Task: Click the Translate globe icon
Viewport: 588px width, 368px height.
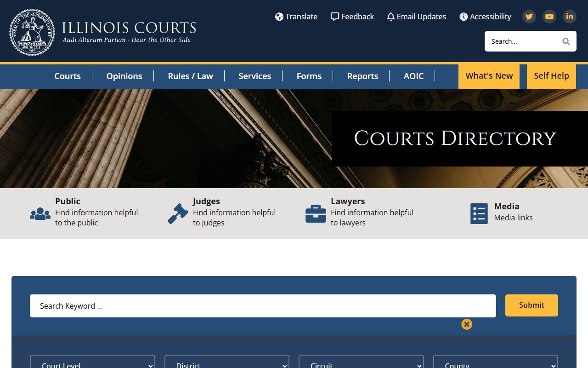Action: tap(279, 17)
